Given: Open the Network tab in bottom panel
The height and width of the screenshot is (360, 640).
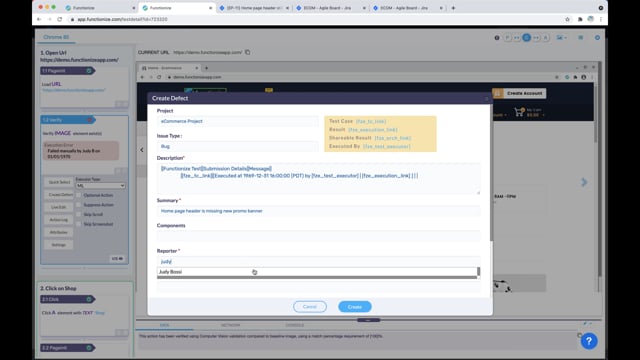Looking at the screenshot, I should [x=231, y=325].
